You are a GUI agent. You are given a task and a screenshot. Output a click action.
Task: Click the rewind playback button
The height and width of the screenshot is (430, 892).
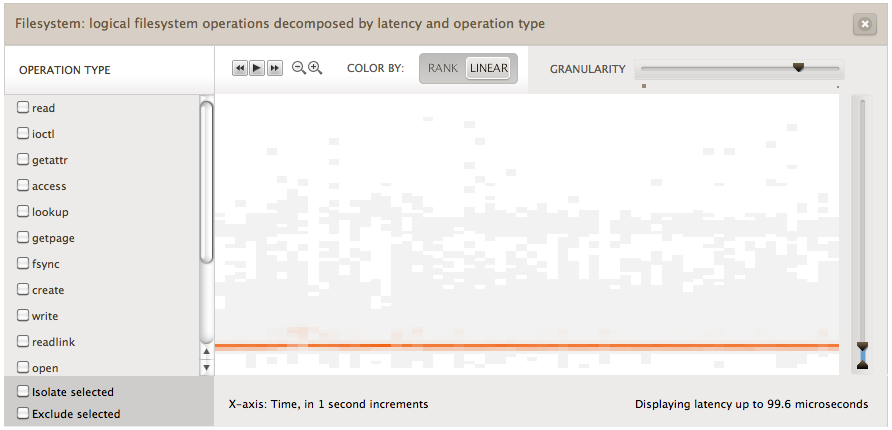pyautogui.click(x=240, y=68)
